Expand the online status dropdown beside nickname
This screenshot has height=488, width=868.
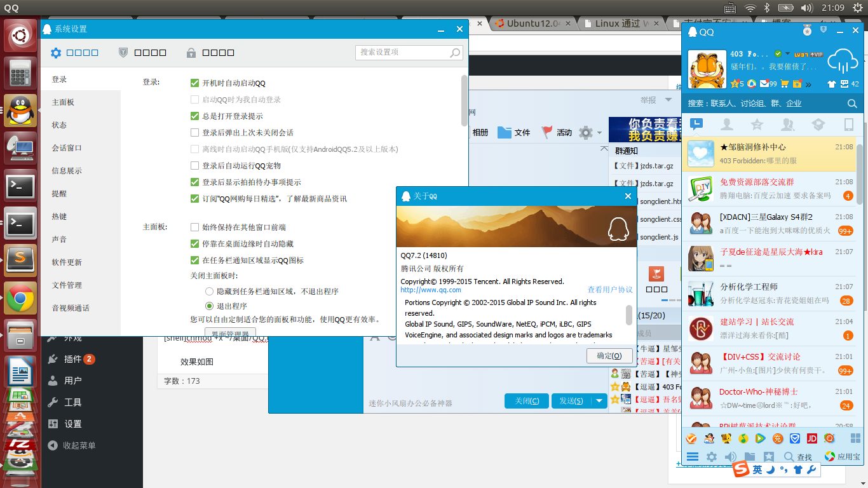point(788,54)
